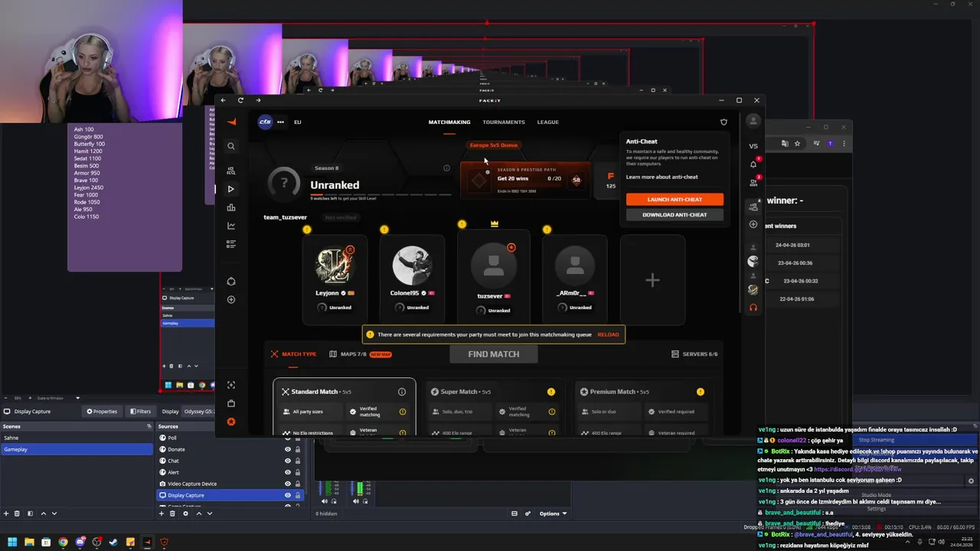Open the EU region selector
980x551 pixels.
298,122
